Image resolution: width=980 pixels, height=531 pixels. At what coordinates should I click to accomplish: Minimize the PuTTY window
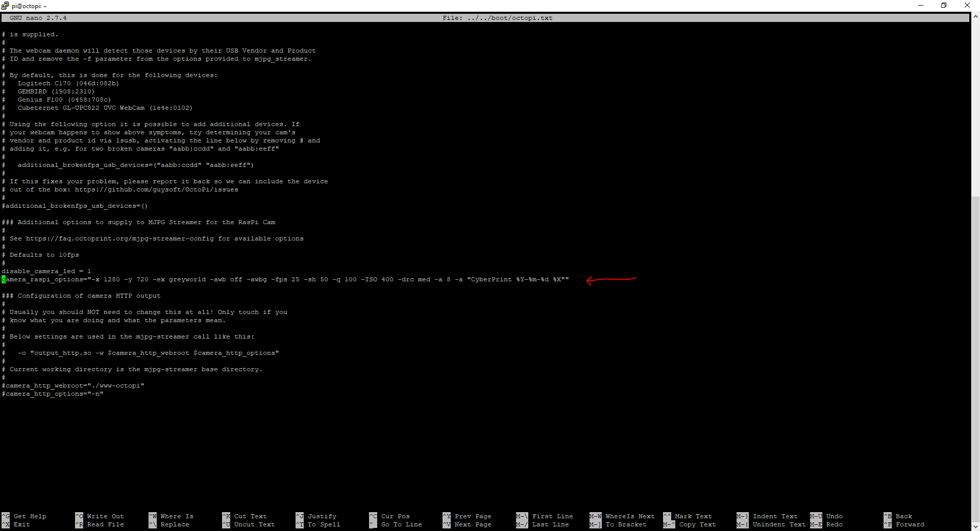pos(921,6)
